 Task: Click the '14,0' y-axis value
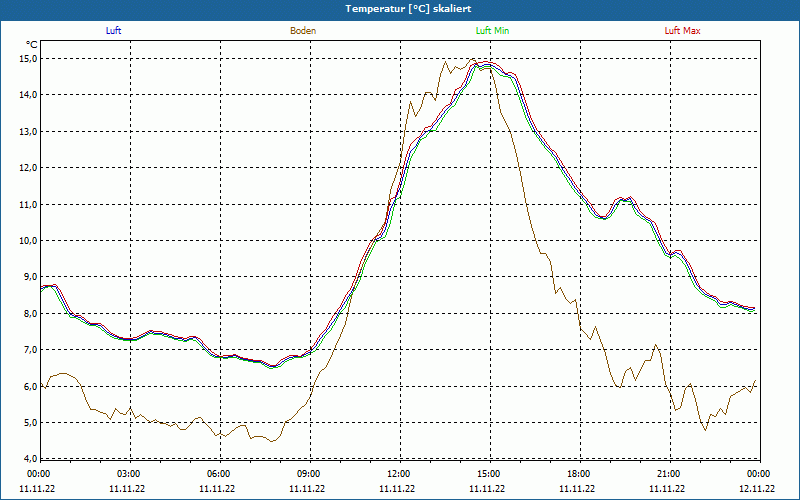pyautogui.click(x=29, y=94)
